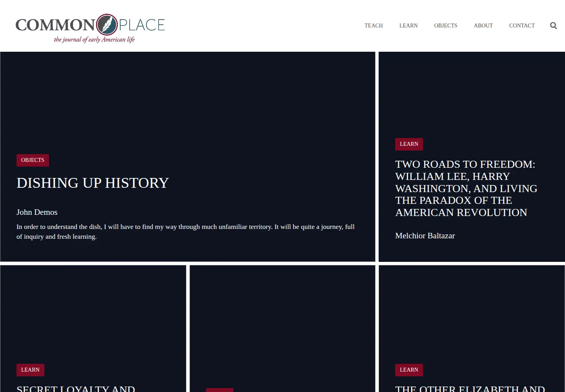This screenshot has height=392, width=565.
Task: Visit the CONTACT page link
Action: (522, 25)
